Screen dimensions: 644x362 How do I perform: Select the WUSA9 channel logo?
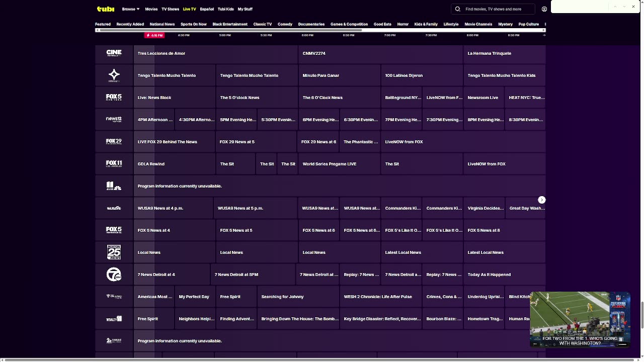114,208
